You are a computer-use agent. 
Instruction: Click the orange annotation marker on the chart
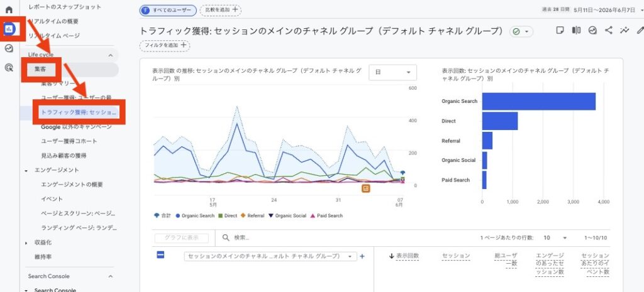pyautogui.click(x=366, y=188)
